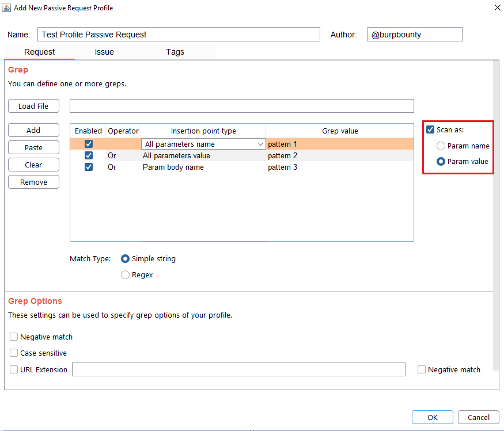The width and height of the screenshot is (504, 431).
Task: Click the URL Extension text field
Action: pos(238,369)
